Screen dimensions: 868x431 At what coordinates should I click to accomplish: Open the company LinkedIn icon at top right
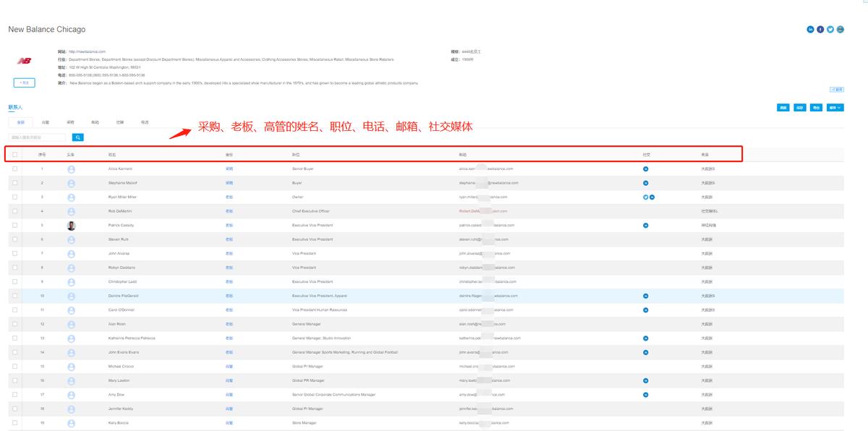point(810,30)
